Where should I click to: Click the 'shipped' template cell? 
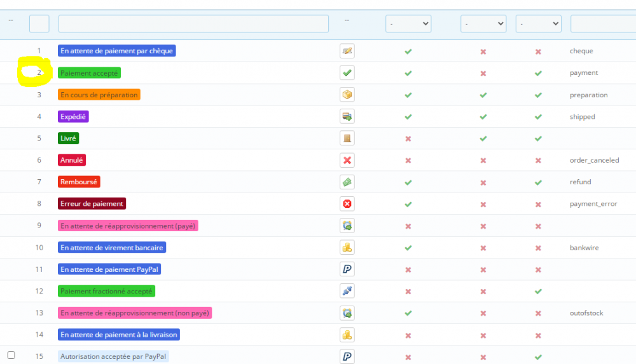tap(582, 117)
